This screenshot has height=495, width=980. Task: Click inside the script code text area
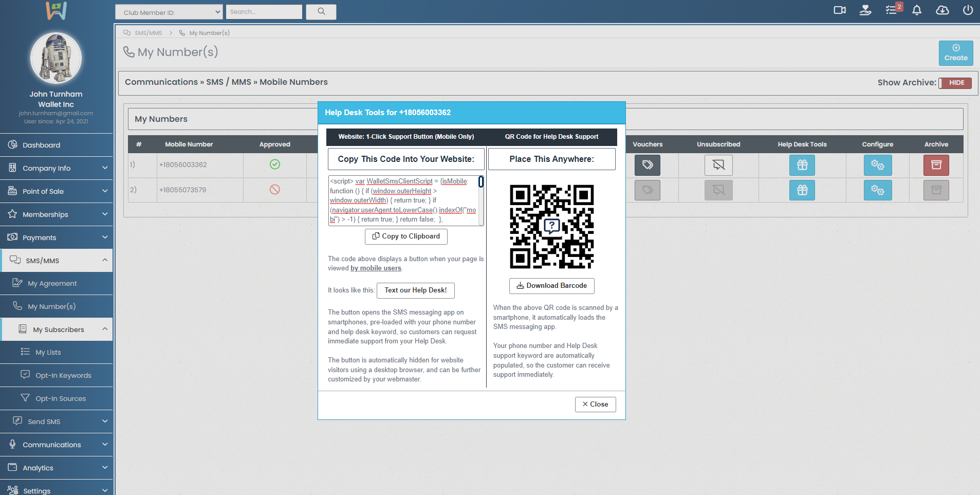tap(403, 200)
